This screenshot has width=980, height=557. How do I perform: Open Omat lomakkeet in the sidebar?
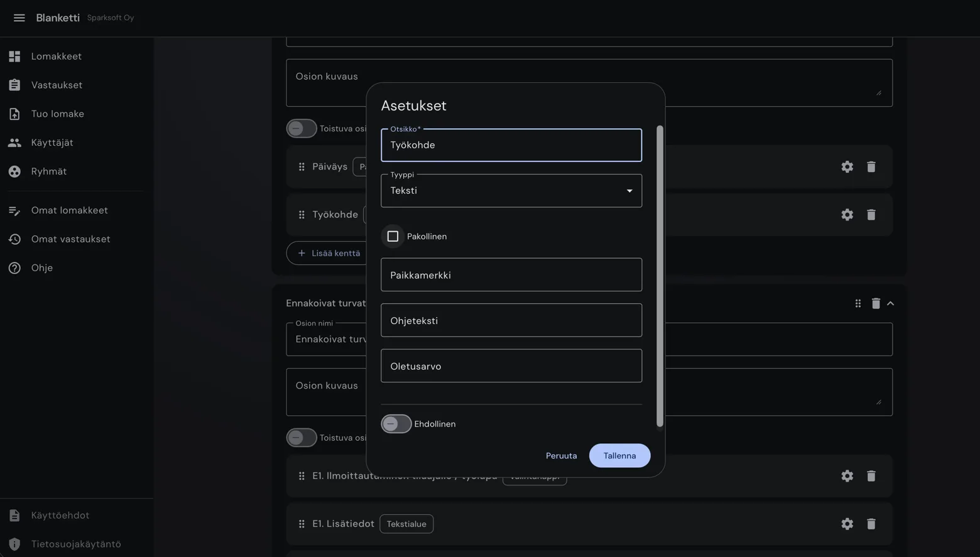point(69,210)
